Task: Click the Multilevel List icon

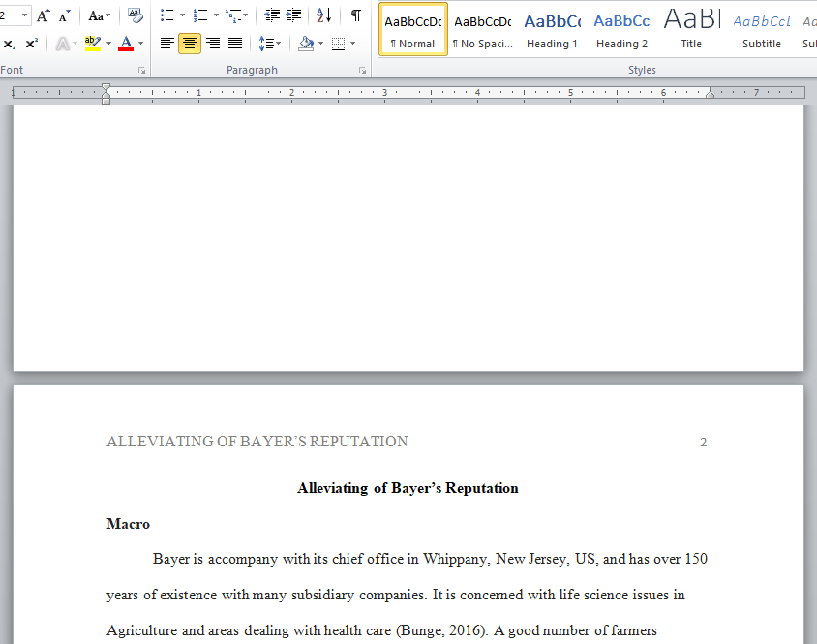Action: (x=233, y=15)
